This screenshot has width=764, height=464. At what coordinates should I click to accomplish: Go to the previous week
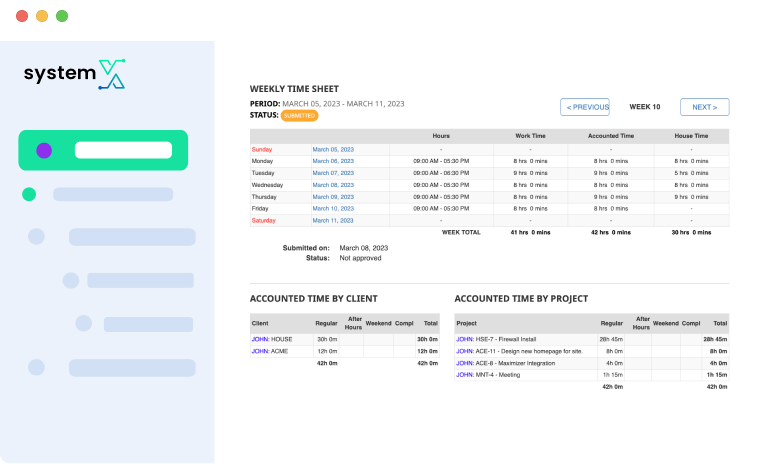[x=585, y=107]
